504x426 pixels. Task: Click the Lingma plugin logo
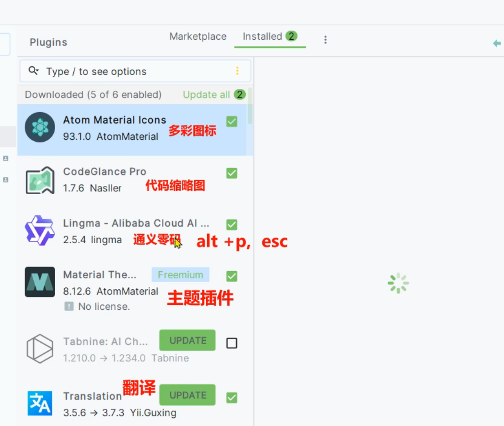coord(40,231)
